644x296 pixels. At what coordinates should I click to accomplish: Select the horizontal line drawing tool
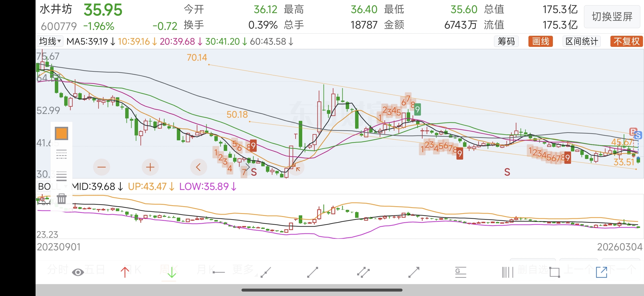pos(219,272)
